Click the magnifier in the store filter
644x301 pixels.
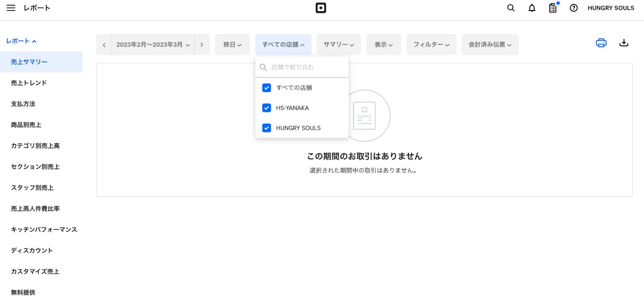(263, 67)
